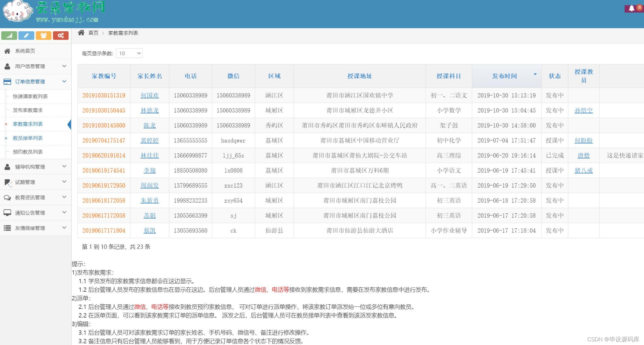The image size is (644, 345).
Task: Click the 首页 breadcrumb link
Action: tap(93, 33)
